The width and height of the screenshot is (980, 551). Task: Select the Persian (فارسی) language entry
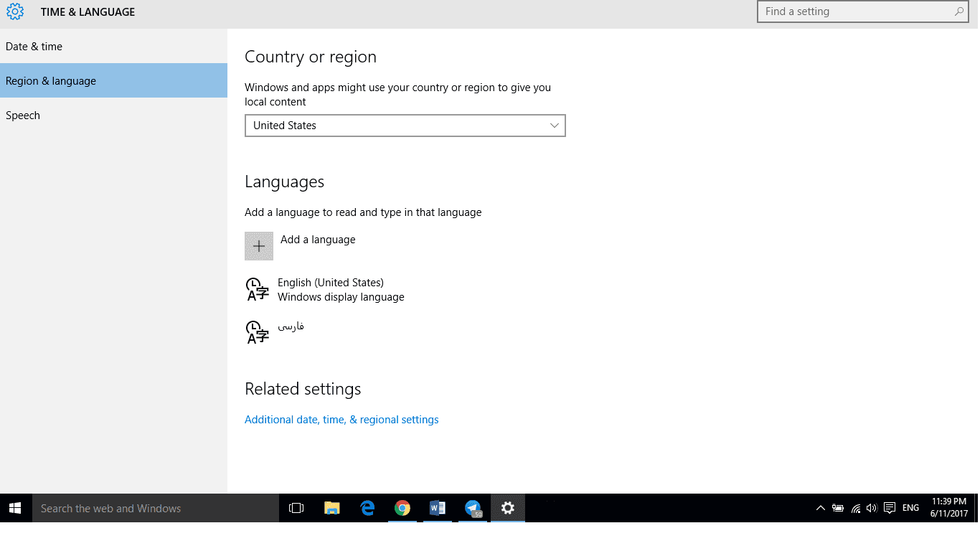coord(291,327)
